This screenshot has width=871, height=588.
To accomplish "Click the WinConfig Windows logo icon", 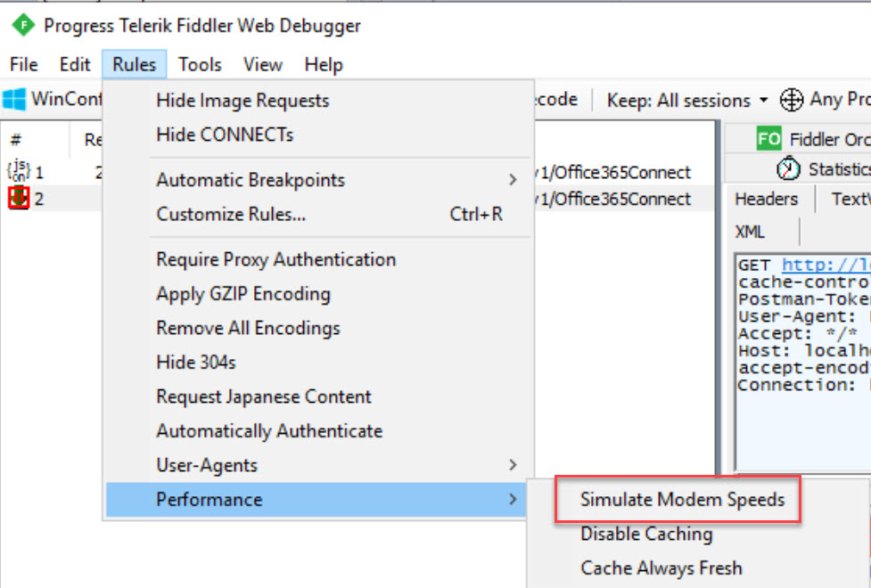I will [x=13, y=99].
